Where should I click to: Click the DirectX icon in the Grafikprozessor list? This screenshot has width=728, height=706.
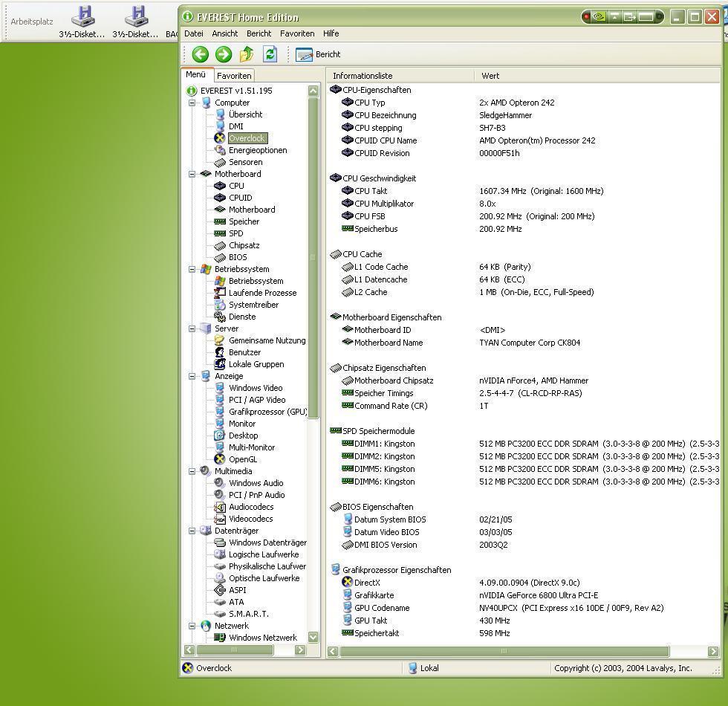[348, 581]
